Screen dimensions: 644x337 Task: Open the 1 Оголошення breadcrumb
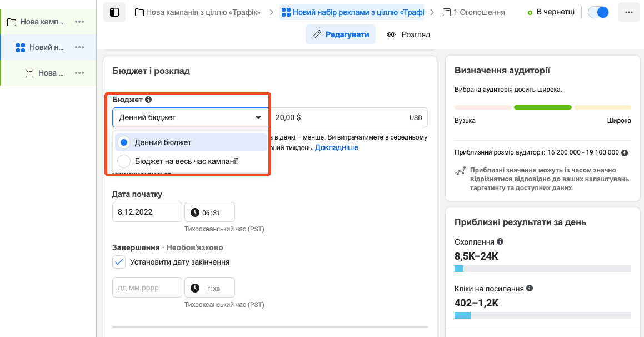pos(474,12)
